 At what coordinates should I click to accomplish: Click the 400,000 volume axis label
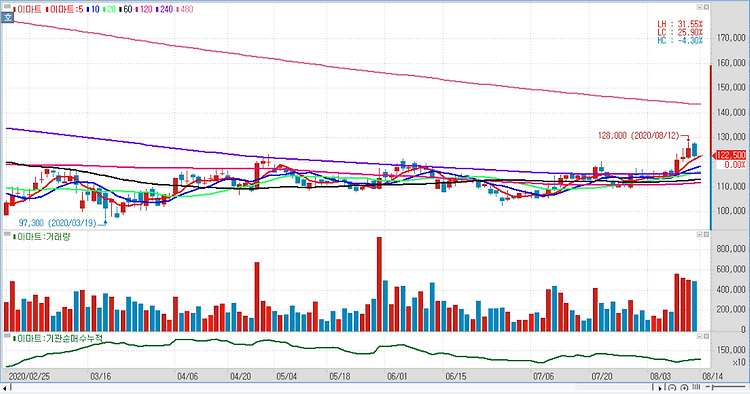731,290
